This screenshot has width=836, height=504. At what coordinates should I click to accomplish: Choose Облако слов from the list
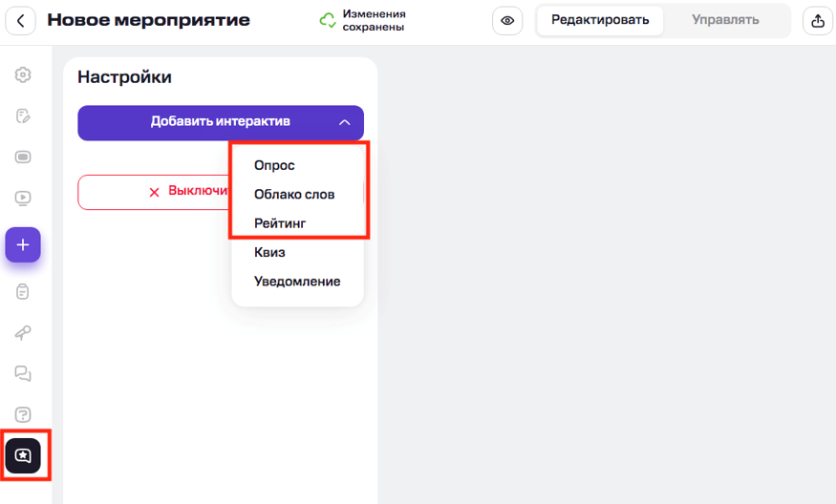point(294,195)
